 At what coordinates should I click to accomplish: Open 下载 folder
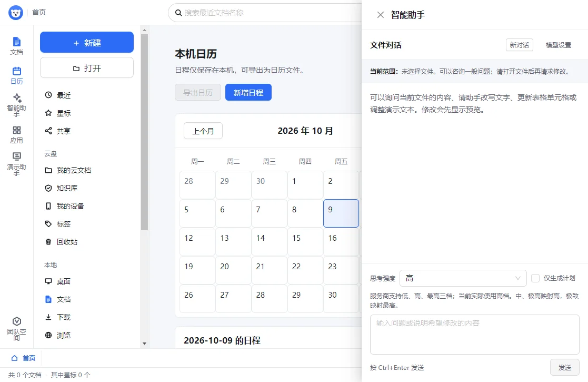(87, 317)
